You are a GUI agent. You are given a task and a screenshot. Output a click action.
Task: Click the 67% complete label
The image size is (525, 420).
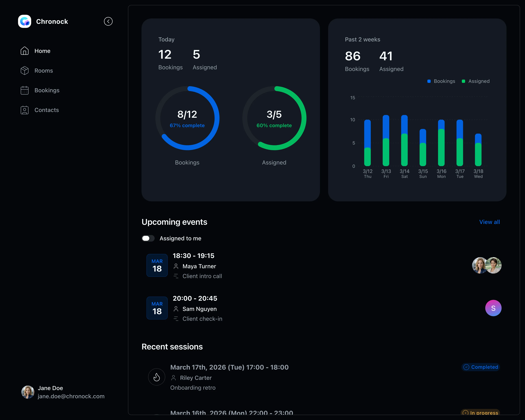click(x=187, y=125)
